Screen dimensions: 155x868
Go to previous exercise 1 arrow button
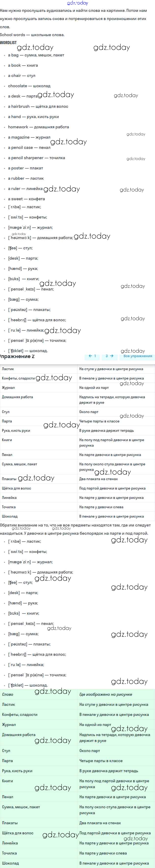[x=92, y=356]
